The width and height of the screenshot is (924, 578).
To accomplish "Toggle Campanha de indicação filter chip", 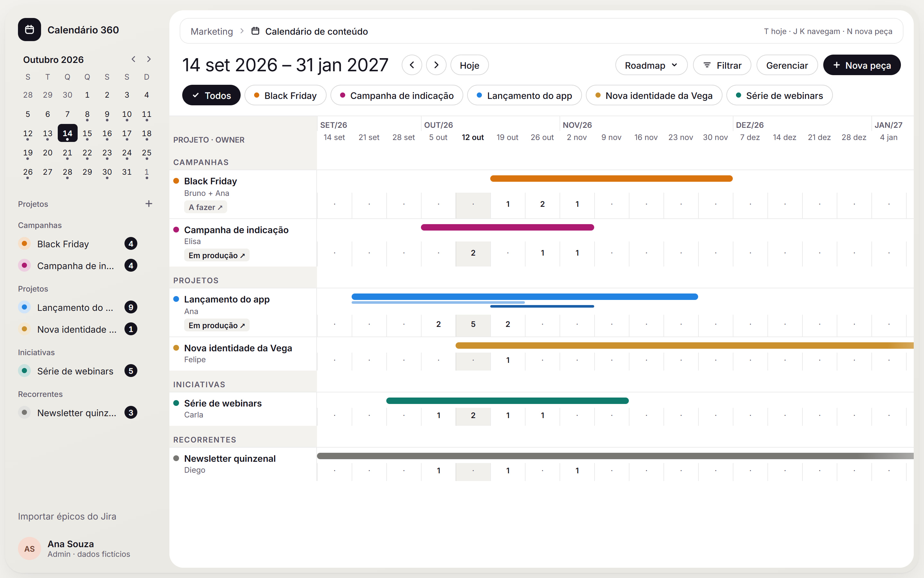I will click(396, 95).
